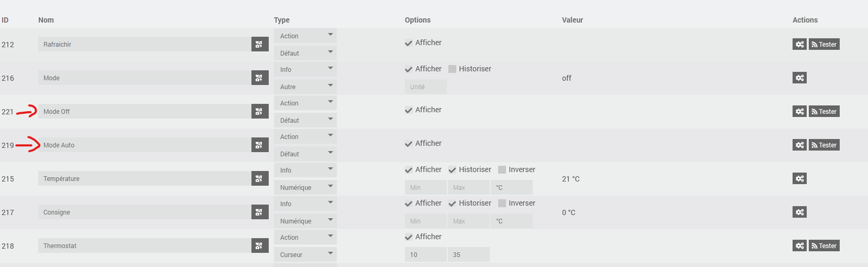
Task: Click the Nom column header
Action: point(46,20)
